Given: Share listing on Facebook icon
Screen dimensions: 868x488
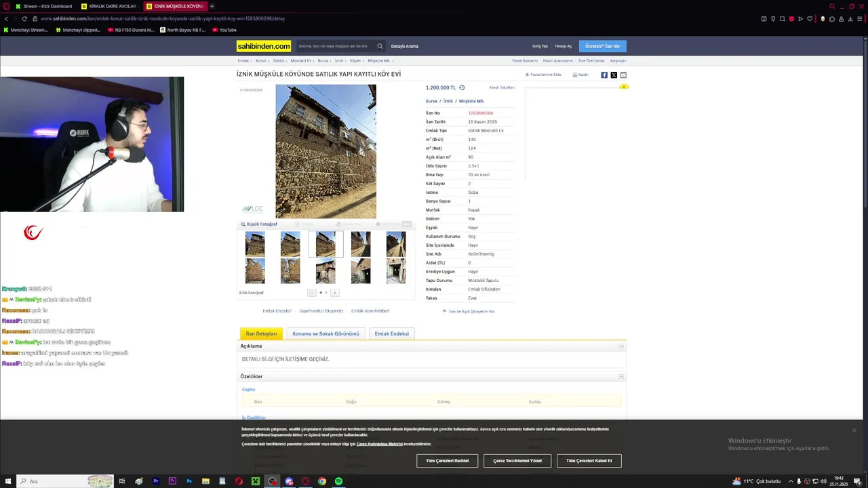Looking at the screenshot, I should pos(604,75).
